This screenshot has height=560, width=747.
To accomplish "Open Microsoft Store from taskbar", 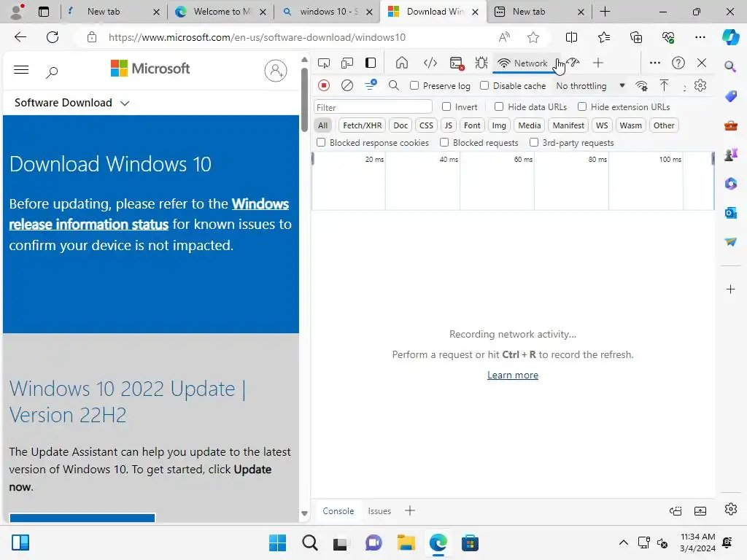I will click(x=470, y=542).
